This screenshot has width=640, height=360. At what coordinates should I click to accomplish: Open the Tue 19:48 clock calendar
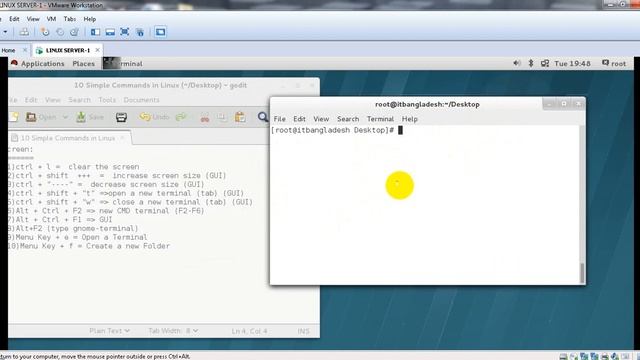pos(572,64)
